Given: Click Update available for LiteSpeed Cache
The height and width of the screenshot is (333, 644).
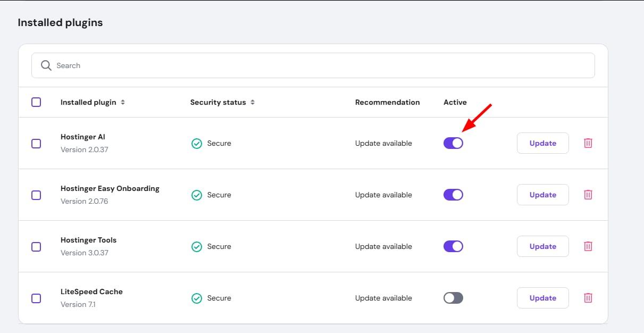Looking at the screenshot, I should click(383, 298).
